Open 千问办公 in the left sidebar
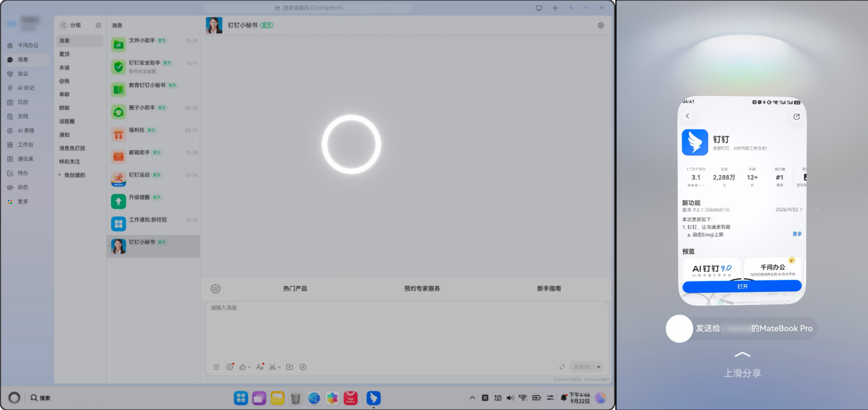 pyautogui.click(x=23, y=45)
